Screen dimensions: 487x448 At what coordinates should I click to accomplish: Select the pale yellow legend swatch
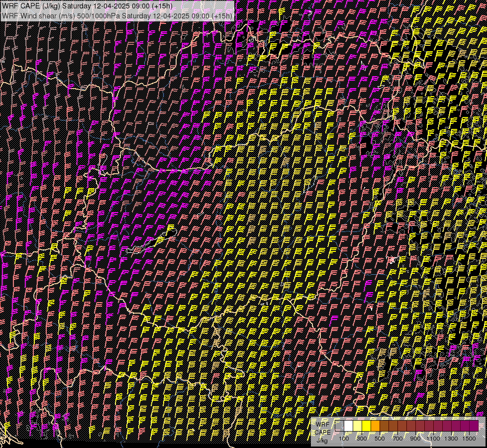click(x=358, y=426)
